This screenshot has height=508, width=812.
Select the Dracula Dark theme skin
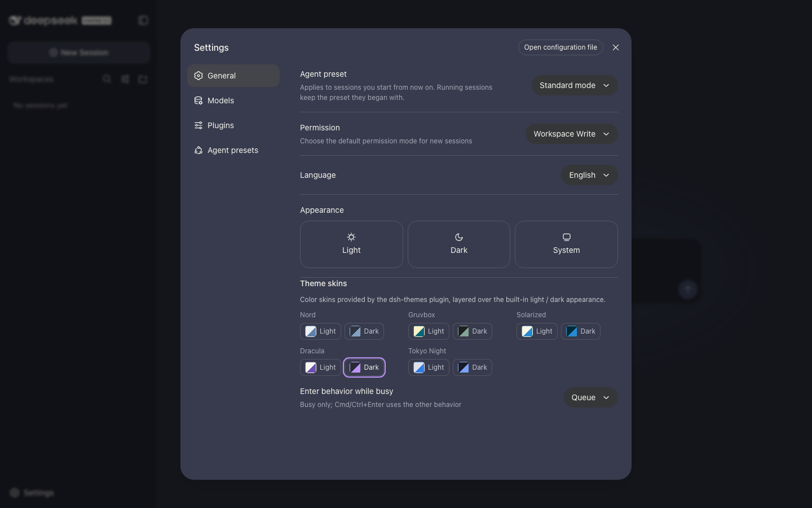364,367
